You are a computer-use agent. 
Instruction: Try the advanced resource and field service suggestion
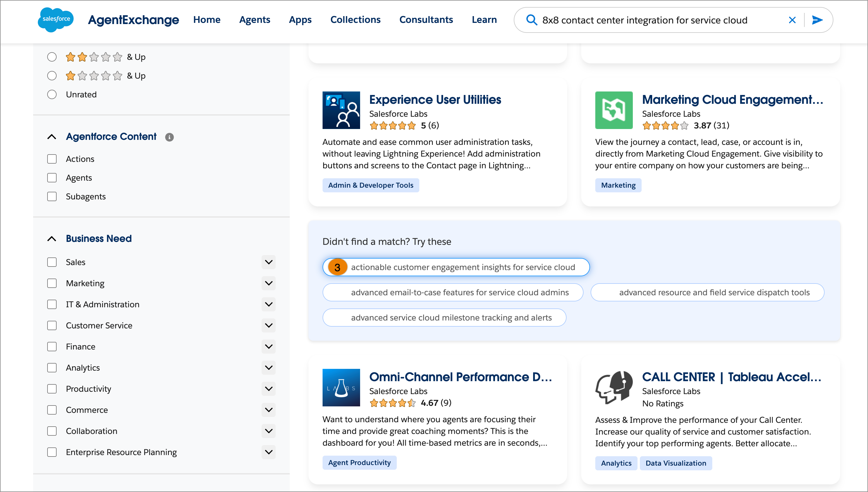pyautogui.click(x=708, y=292)
